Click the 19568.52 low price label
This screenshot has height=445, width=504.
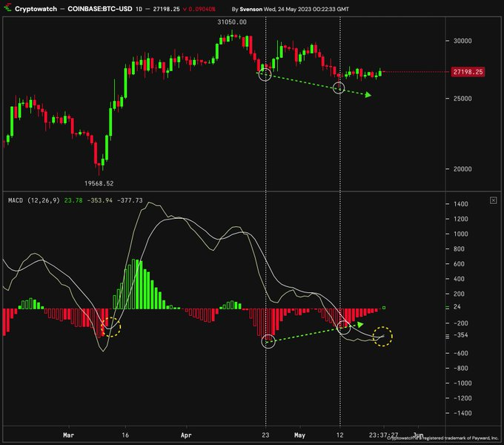pyautogui.click(x=99, y=184)
